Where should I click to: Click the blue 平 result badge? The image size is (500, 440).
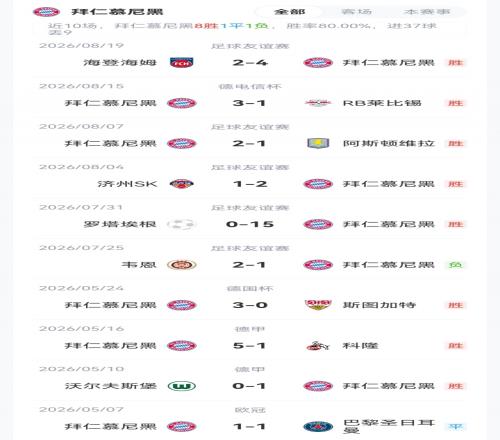(x=456, y=427)
